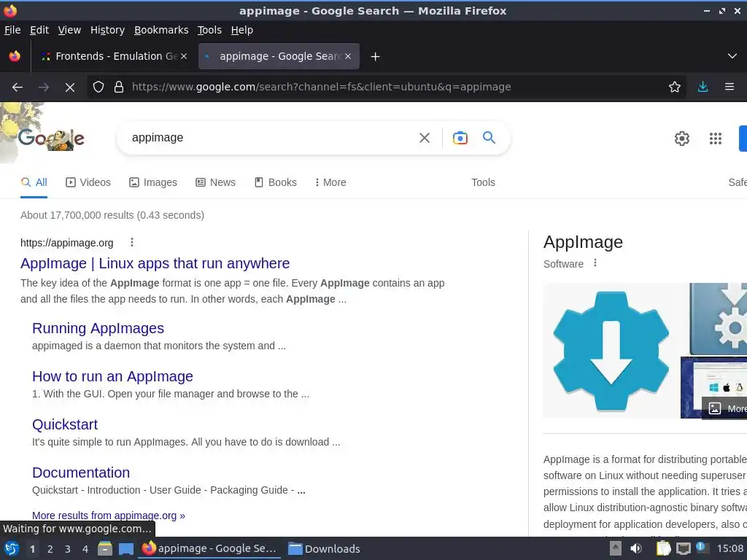The height and width of the screenshot is (560, 747).
Task: Stop loading the page
Action: pos(69,87)
